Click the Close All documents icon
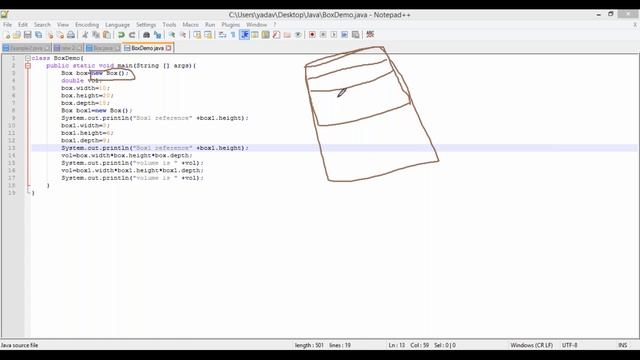640x360 pixels. [x=60, y=35]
